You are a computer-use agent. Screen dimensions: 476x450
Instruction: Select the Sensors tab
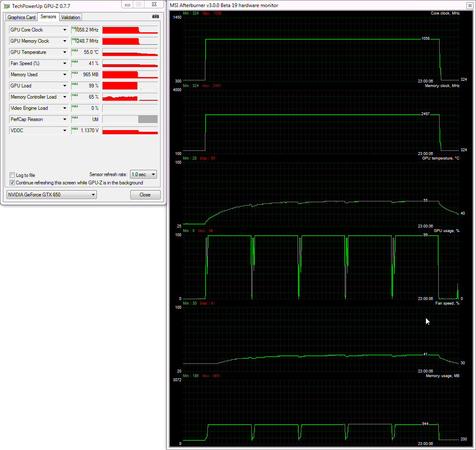point(48,17)
